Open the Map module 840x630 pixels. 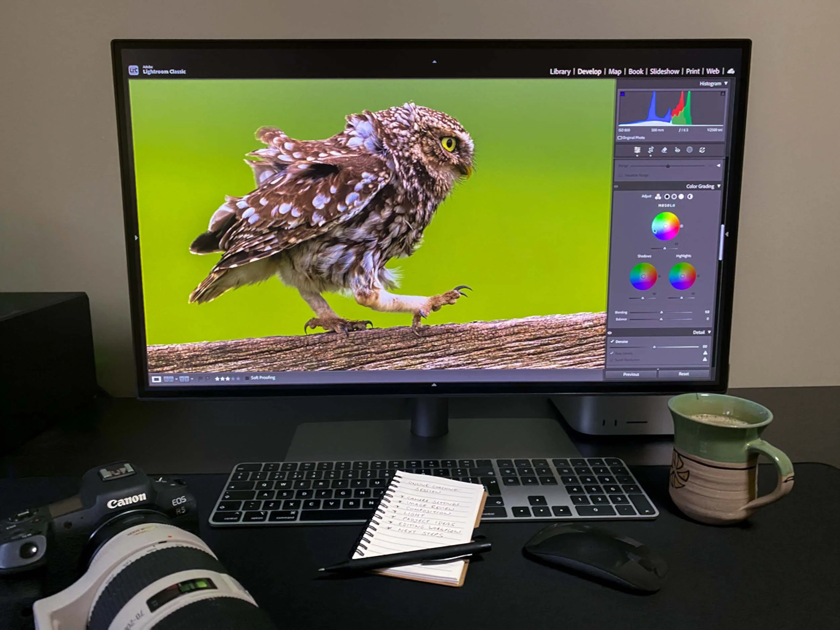[615, 71]
